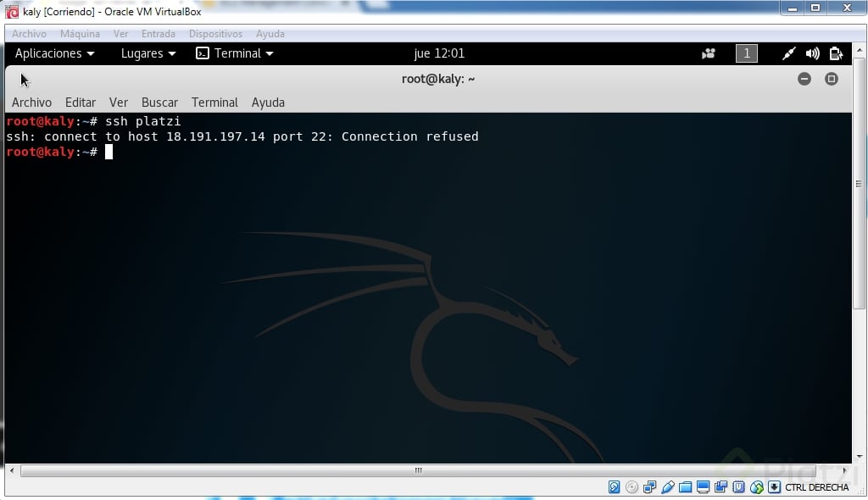Click the terminal cursor at the last prompt
Viewport: 868px width, 500px height.
109,153
